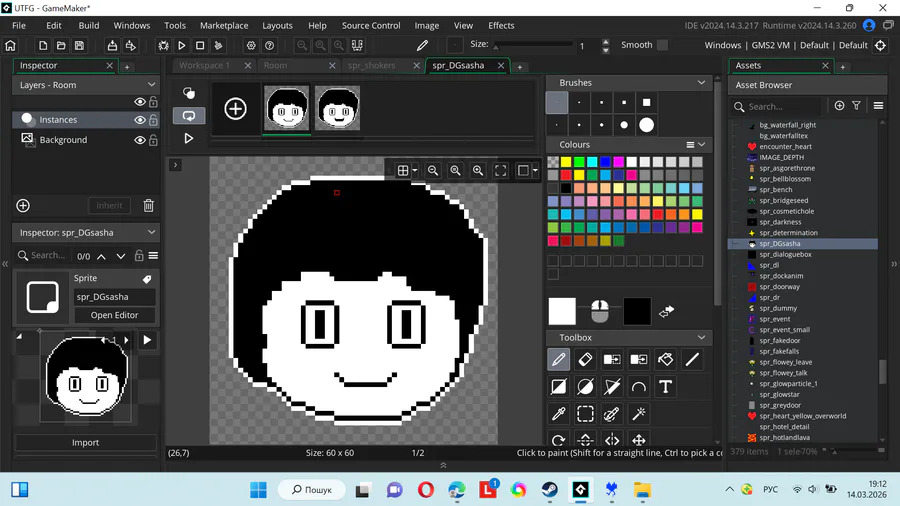Expand the collapsed canvas side panel
This screenshot has width=900, height=506.
(175, 165)
